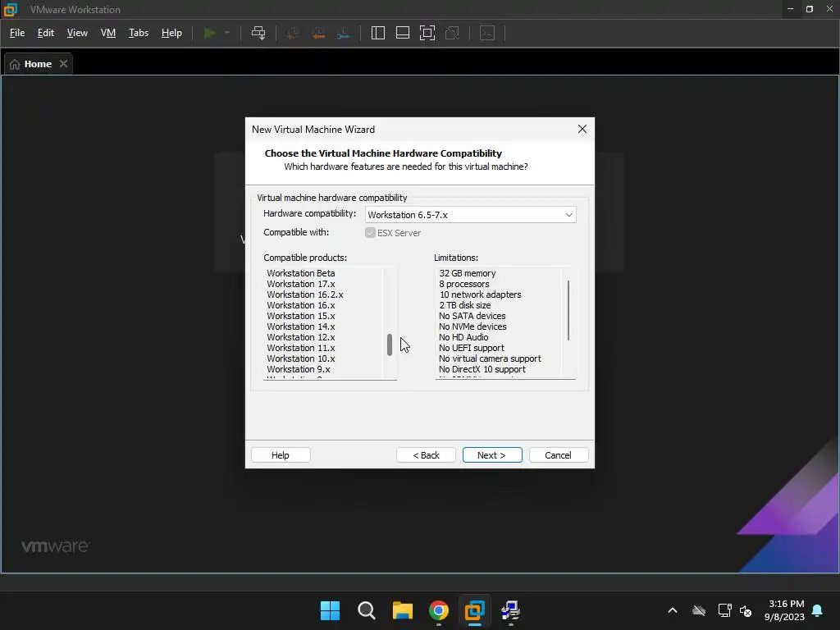Click the network display tray icon
The width and height of the screenshot is (840, 630).
[724, 610]
